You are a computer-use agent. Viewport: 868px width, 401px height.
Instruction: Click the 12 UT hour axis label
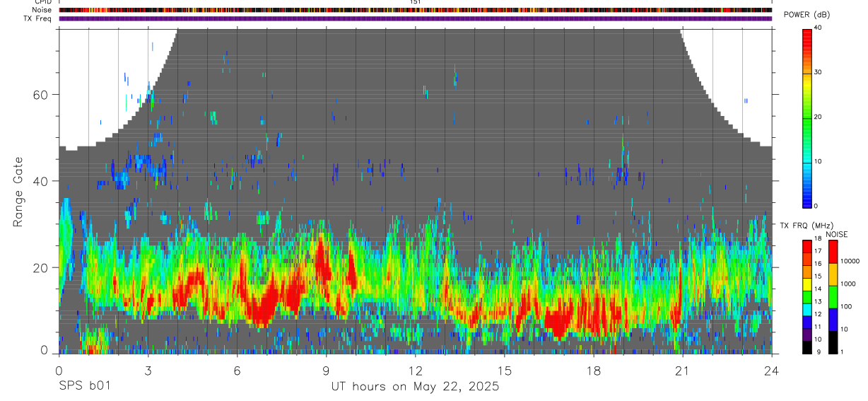coord(416,371)
